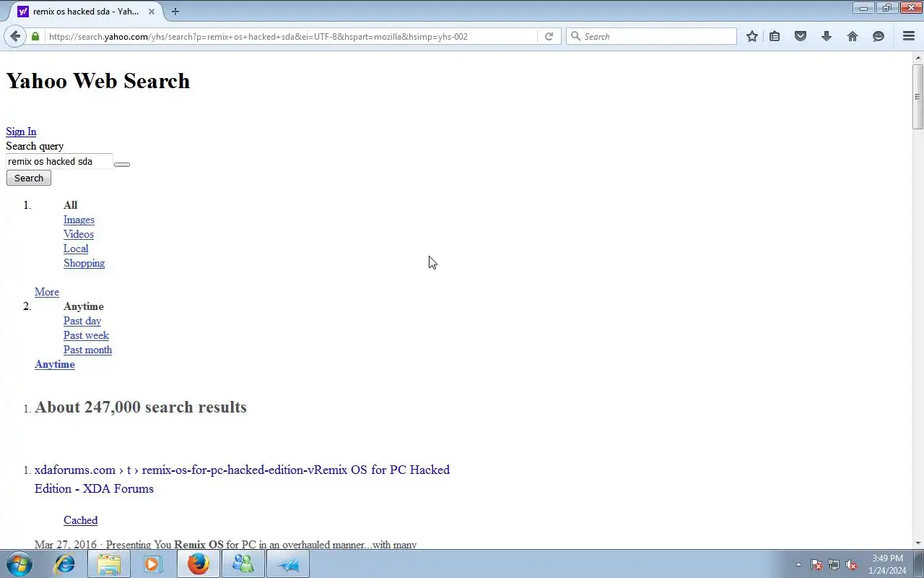Click the scrollbar up arrow

[918, 57]
